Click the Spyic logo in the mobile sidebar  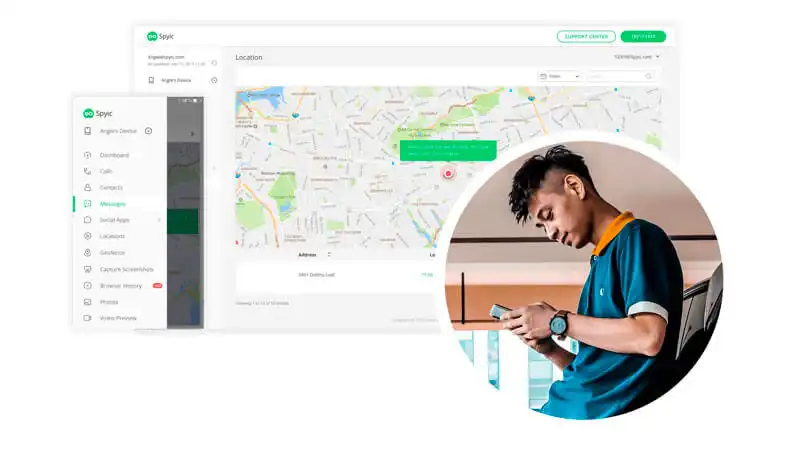click(x=97, y=113)
